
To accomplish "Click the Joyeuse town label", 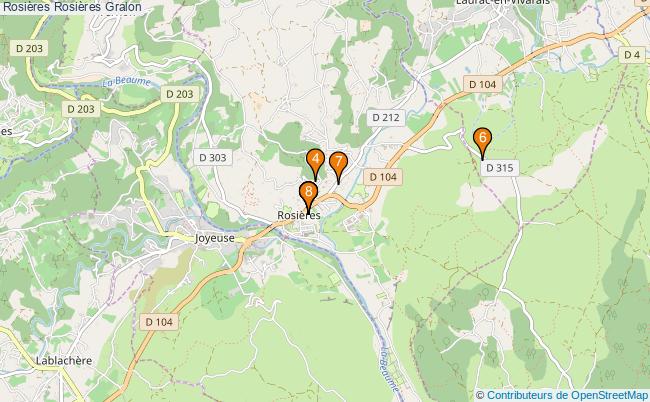I will click(x=215, y=238).
